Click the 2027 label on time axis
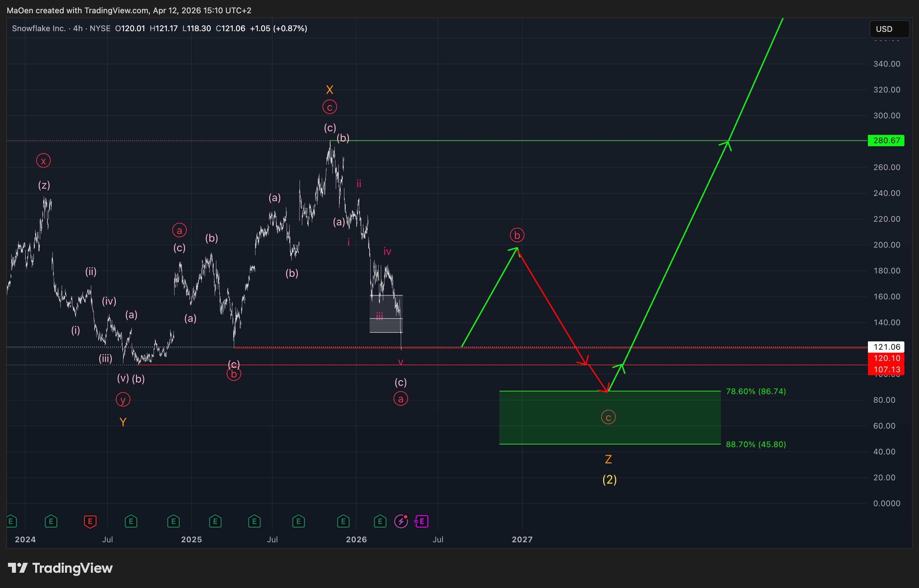 (522, 540)
